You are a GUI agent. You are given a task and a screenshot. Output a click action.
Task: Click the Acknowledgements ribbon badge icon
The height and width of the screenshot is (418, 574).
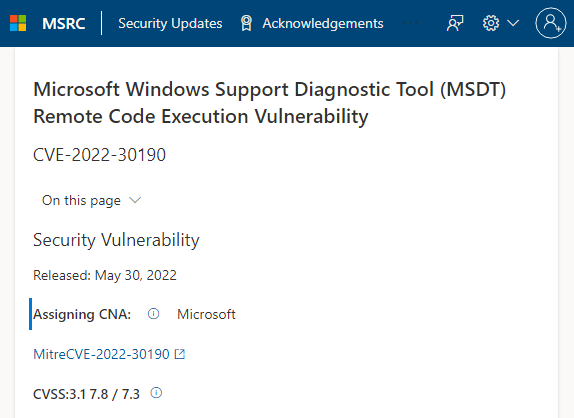point(246,23)
